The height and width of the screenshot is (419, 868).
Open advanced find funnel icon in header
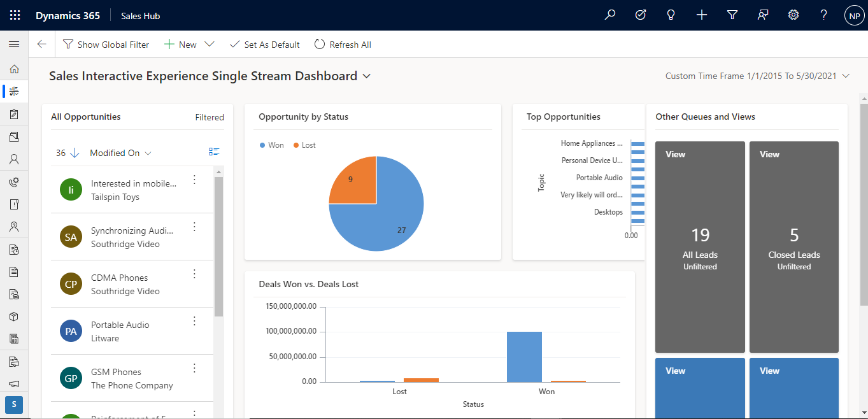click(x=732, y=15)
